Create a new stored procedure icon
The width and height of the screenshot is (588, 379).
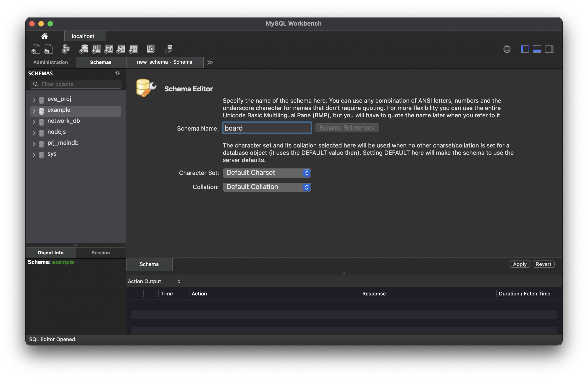[x=121, y=49]
